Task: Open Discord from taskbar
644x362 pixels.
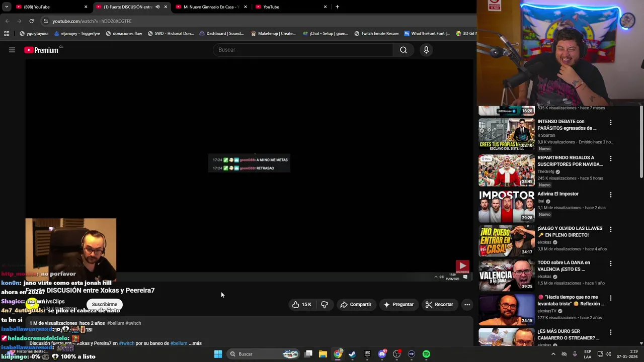Action: click(x=382, y=354)
